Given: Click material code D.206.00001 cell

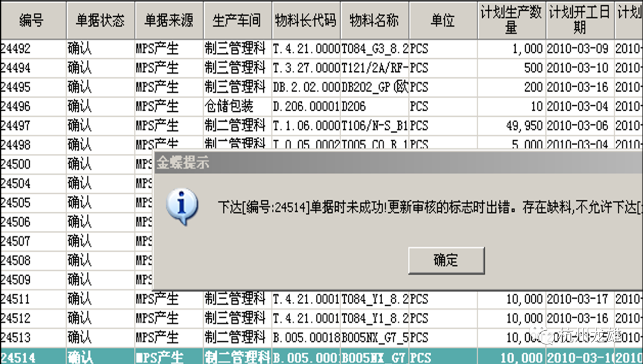Looking at the screenshot, I should [306, 106].
